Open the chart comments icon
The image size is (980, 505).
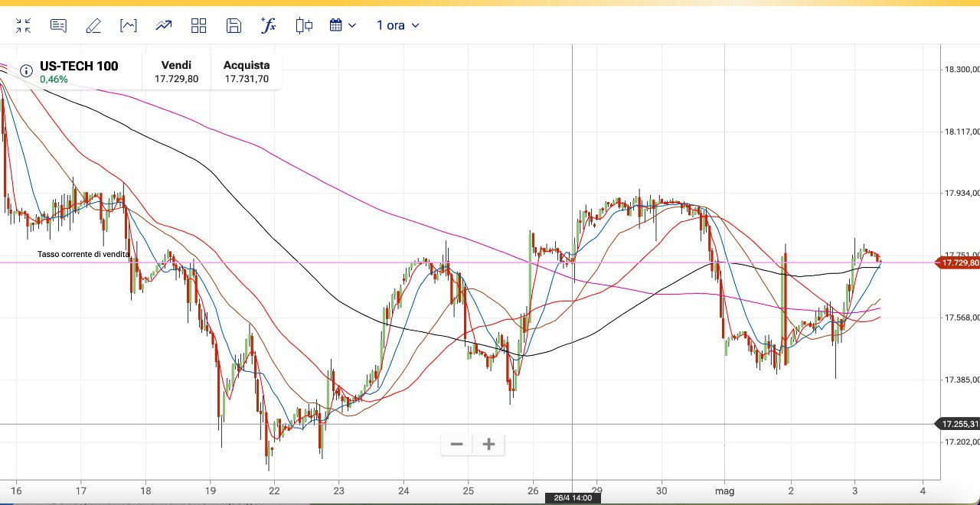click(58, 26)
